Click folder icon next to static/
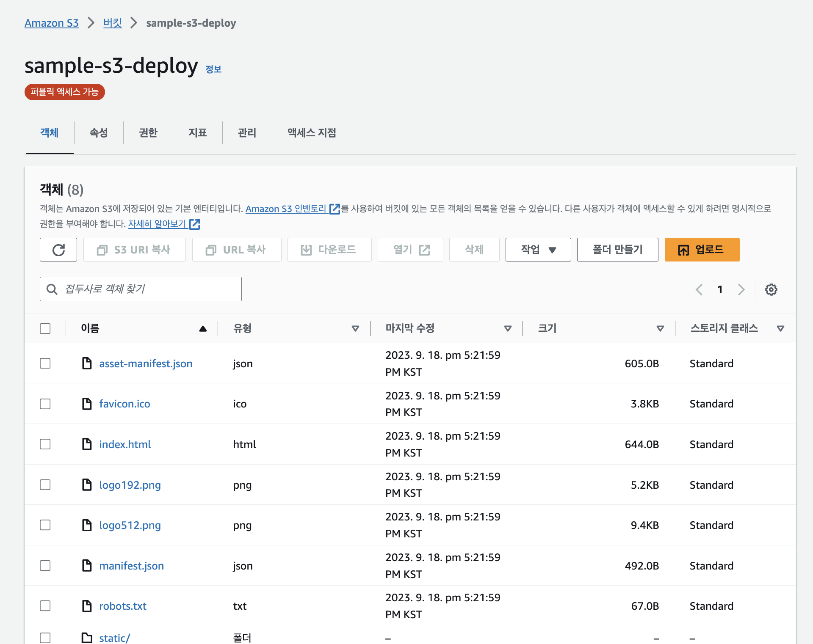The width and height of the screenshot is (813, 644). tap(87, 638)
